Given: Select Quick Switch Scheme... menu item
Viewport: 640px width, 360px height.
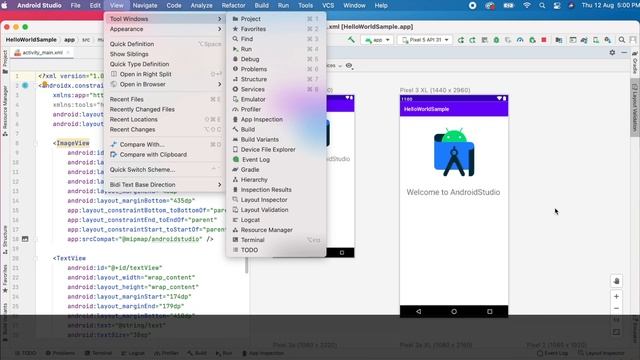Looking at the screenshot, I should pos(165,169).
